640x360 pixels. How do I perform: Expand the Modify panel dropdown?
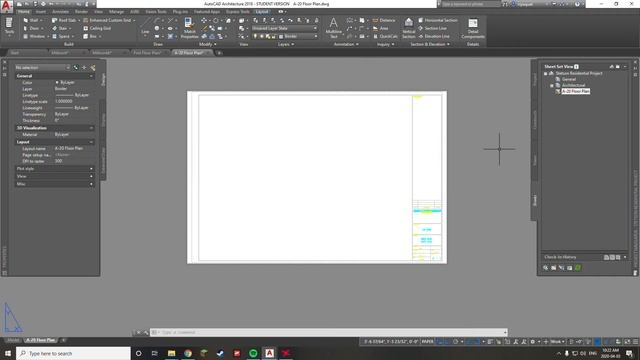207,44
